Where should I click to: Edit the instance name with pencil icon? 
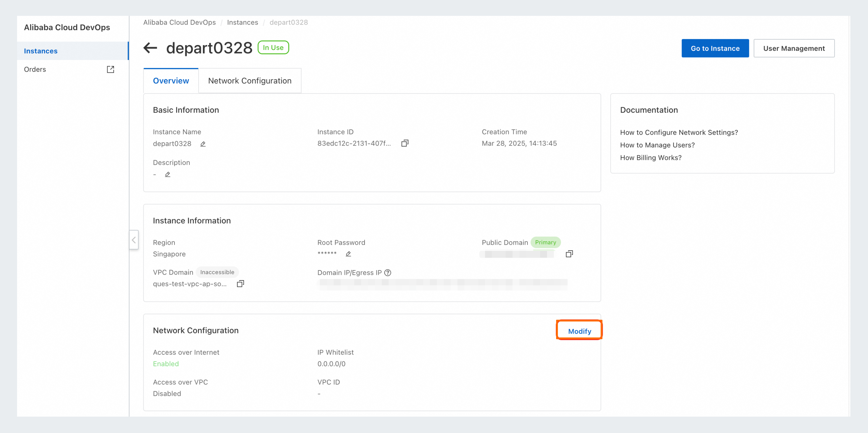[203, 144]
